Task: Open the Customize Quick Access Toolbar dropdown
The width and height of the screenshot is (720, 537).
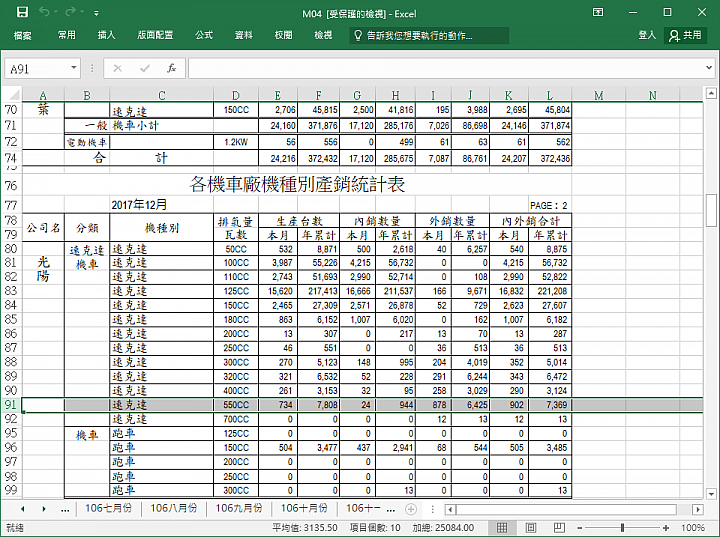Action: (x=96, y=13)
